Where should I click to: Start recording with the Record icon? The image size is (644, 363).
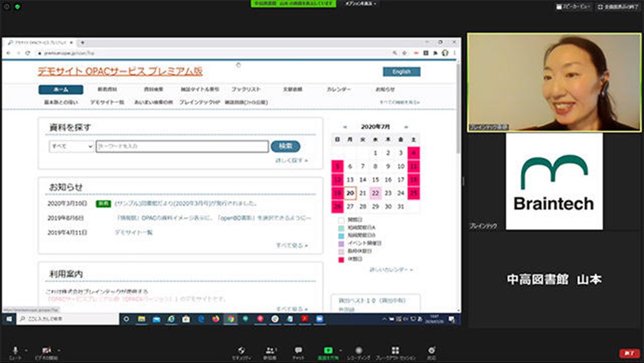[x=358, y=351]
